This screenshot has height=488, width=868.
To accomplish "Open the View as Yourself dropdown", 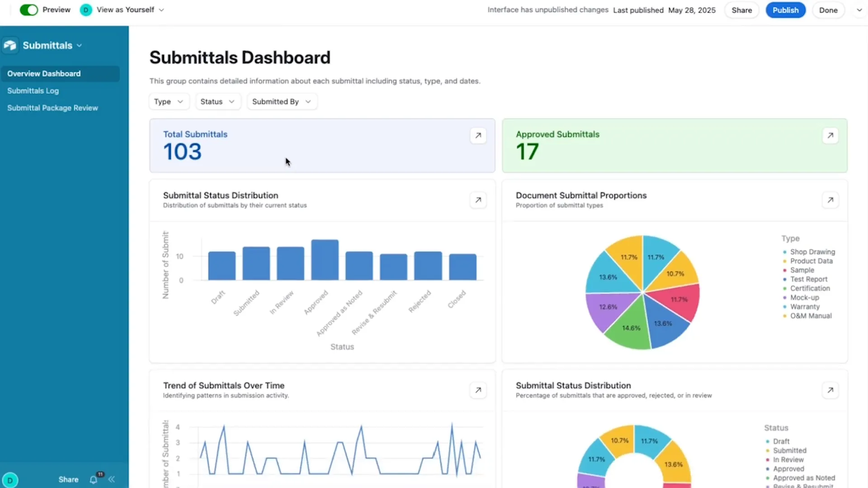I will 130,10.
